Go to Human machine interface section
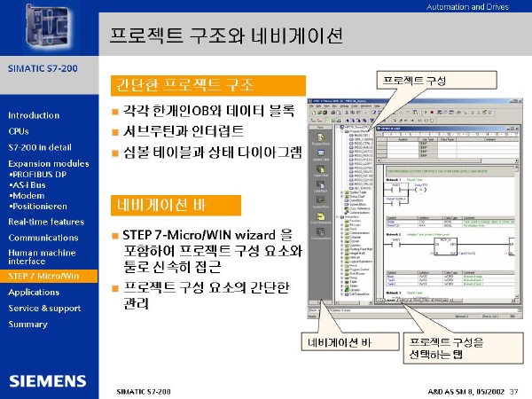532x399 pixels. (42, 257)
